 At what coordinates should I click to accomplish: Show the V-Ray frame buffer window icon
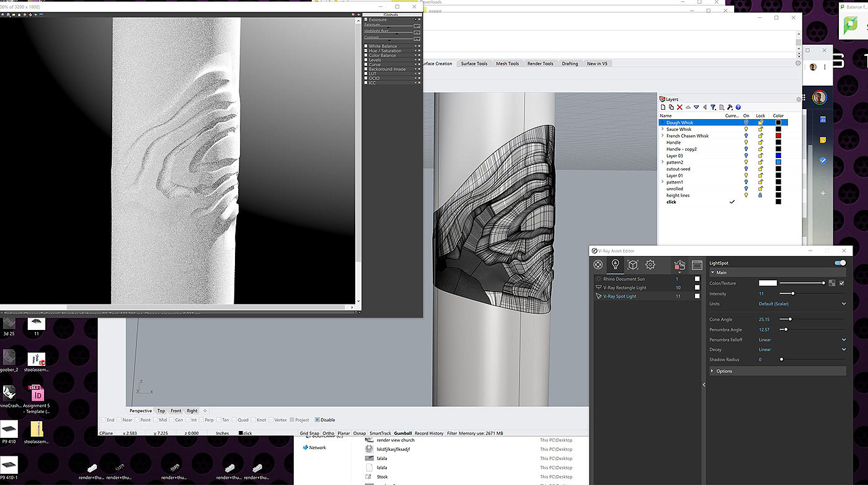pos(697,265)
